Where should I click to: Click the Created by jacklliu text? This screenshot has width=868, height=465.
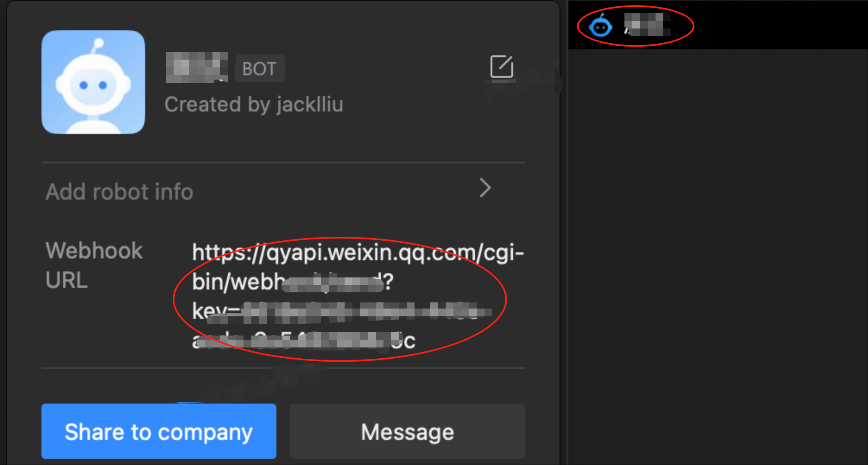[254, 105]
